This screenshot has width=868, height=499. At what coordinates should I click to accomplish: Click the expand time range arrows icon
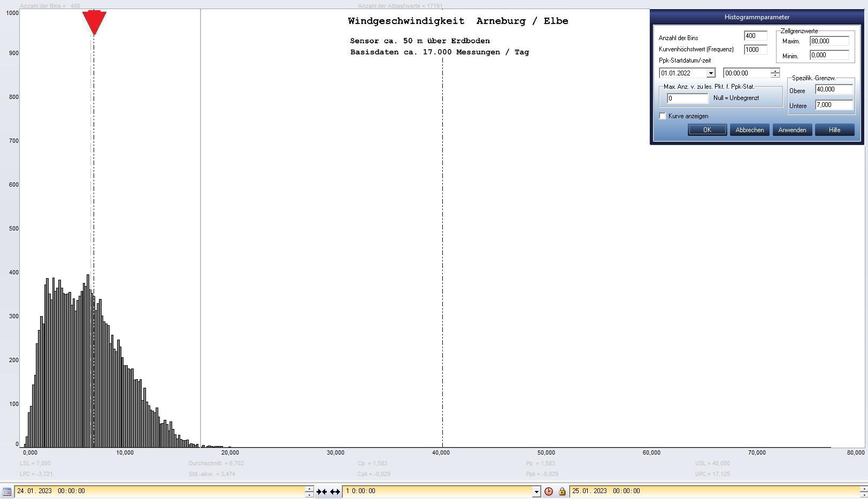click(335, 492)
